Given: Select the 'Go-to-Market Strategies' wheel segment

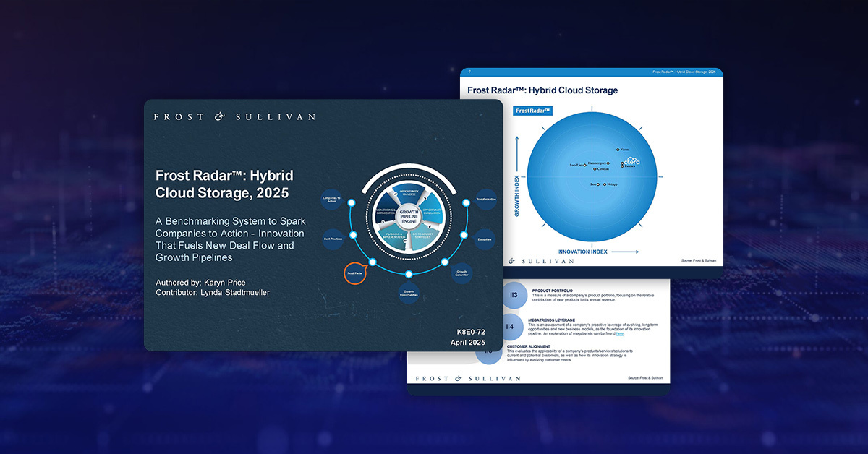Looking at the screenshot, I should [425, 236].
